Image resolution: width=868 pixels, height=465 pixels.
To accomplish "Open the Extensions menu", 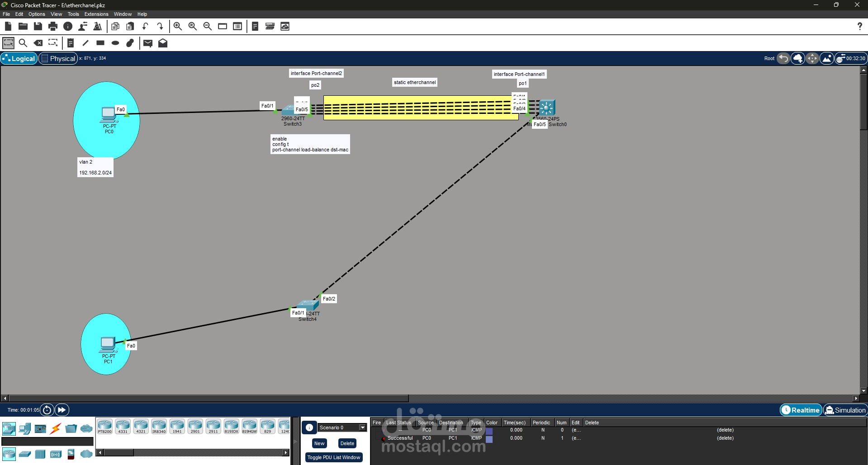I will [x=96, y=14].
